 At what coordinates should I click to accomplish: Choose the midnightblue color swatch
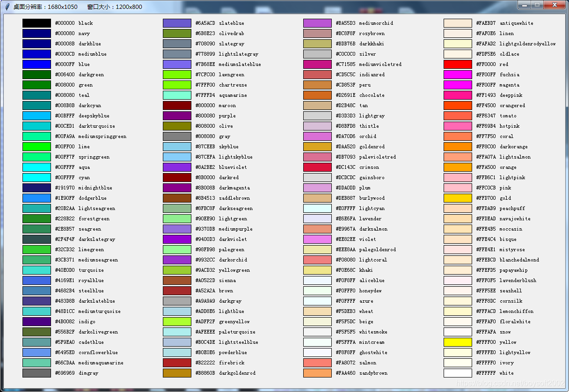click(36, 188)
